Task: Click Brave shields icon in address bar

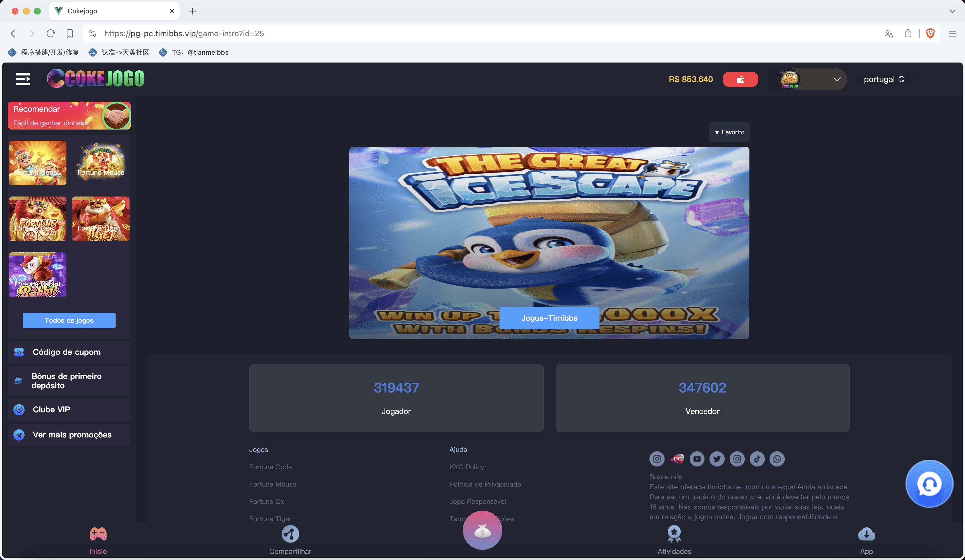Action: [x=930, y=33]
